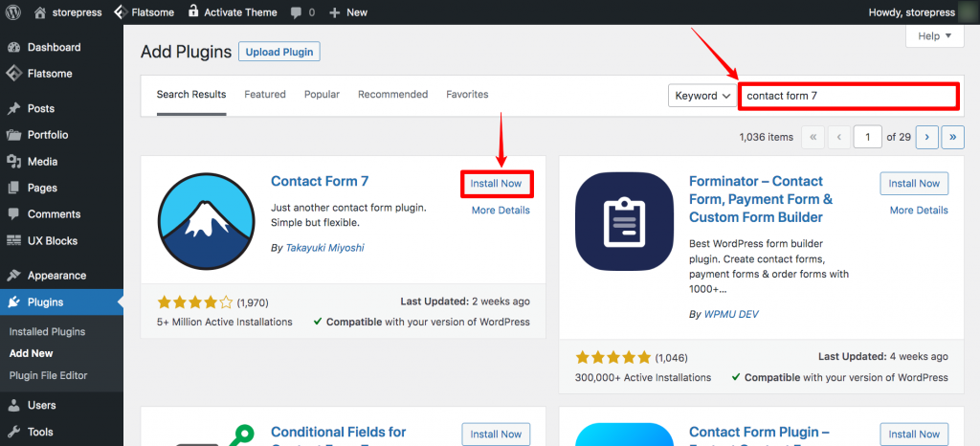Install the Forminator plugin
The width and height of the screenshot is (980, 446).
click(x=914, y=184)
